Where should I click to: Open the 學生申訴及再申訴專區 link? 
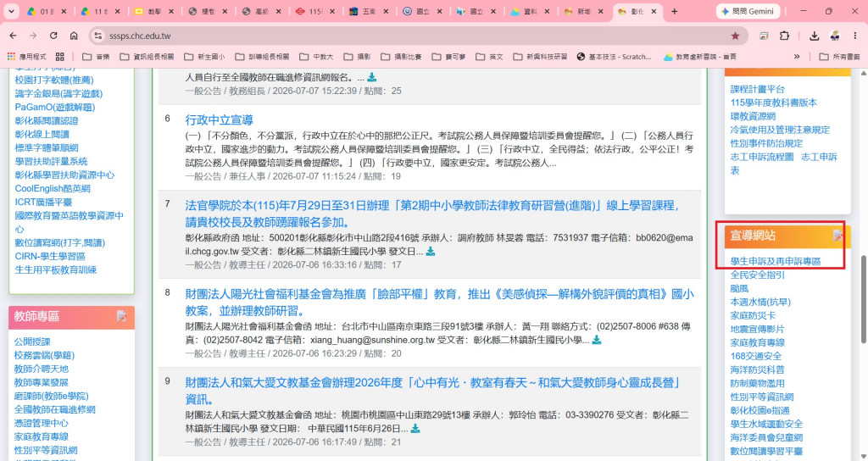(x=776, y=261)
